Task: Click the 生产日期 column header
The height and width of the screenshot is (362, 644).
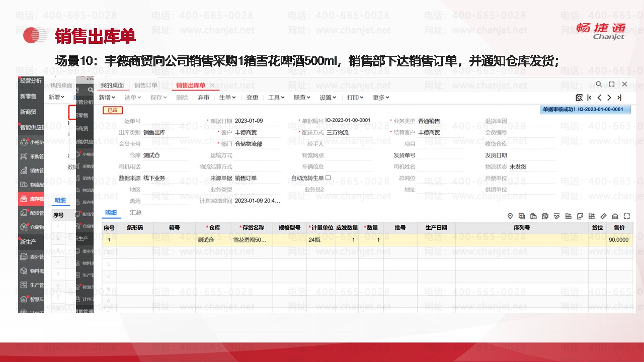Action: pos(436,228)
